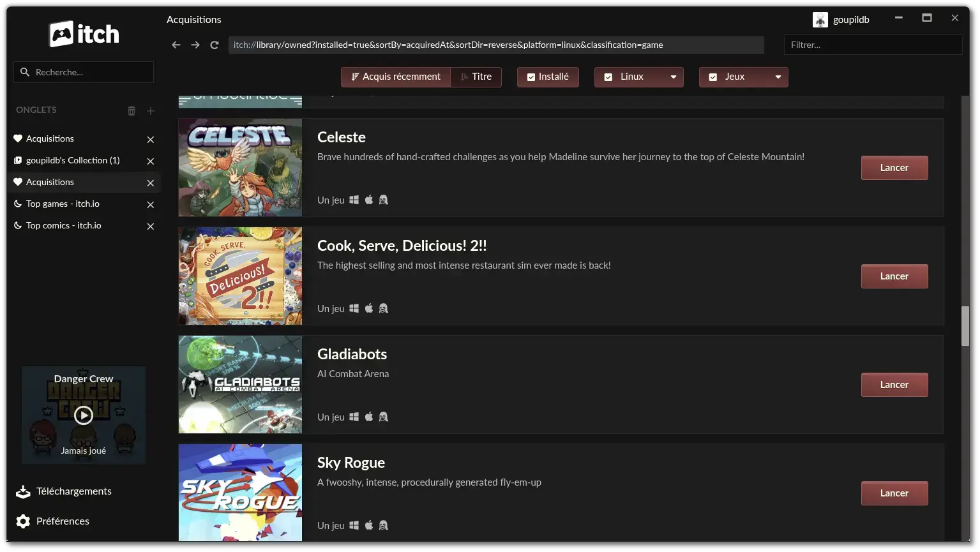Open the Sky Rogue game title link
The width and height of the screenshot is (980, 552).
click(351, 463)
